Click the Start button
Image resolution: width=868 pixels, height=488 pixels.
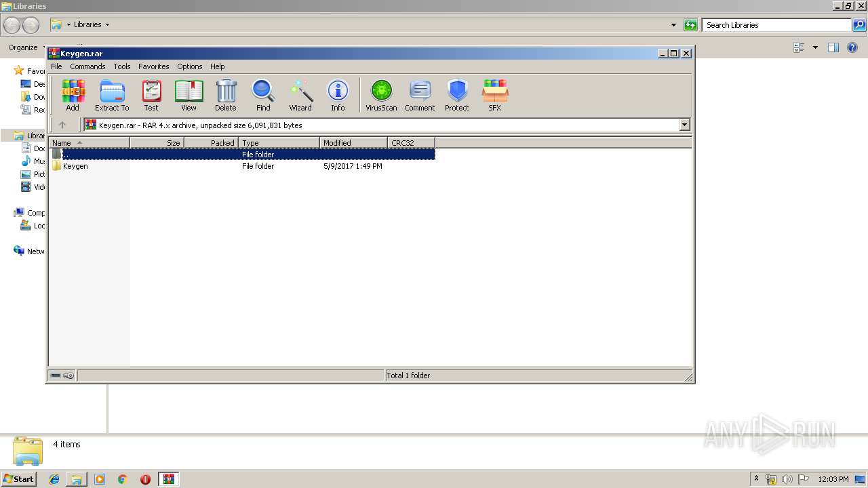[x=19, y=479]
